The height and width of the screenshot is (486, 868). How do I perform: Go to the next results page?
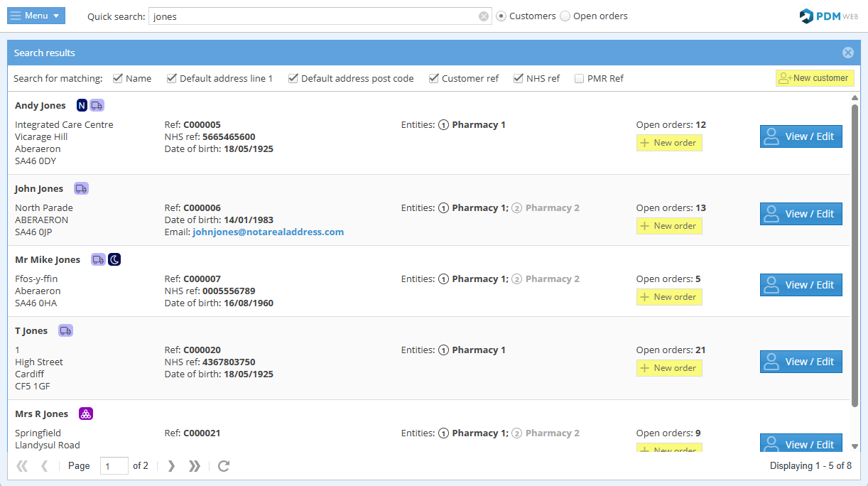click(171, 466)
